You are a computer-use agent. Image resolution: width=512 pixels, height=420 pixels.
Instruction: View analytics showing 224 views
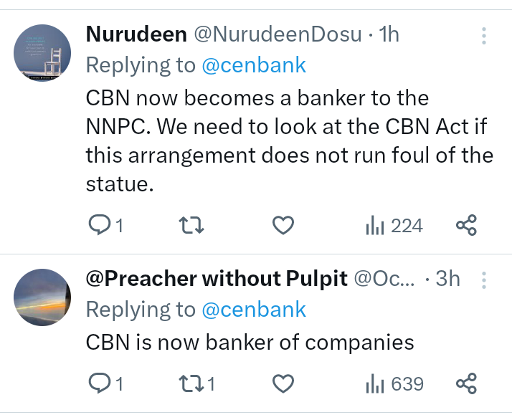point(394,226)
